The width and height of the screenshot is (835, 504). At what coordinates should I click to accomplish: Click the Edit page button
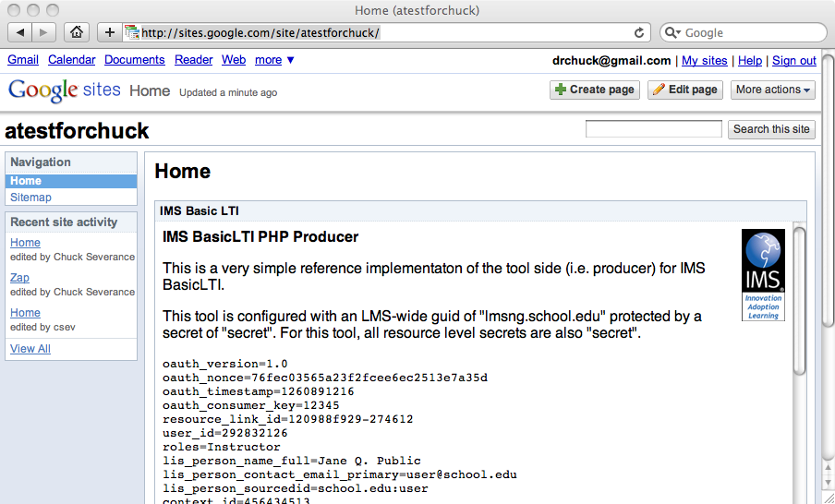point(684,90)
